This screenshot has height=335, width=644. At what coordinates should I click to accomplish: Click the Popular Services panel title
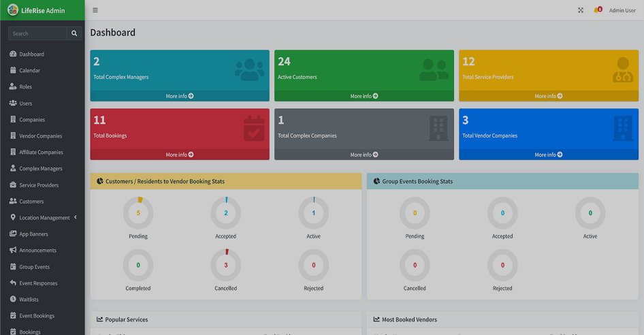point(126,319)
